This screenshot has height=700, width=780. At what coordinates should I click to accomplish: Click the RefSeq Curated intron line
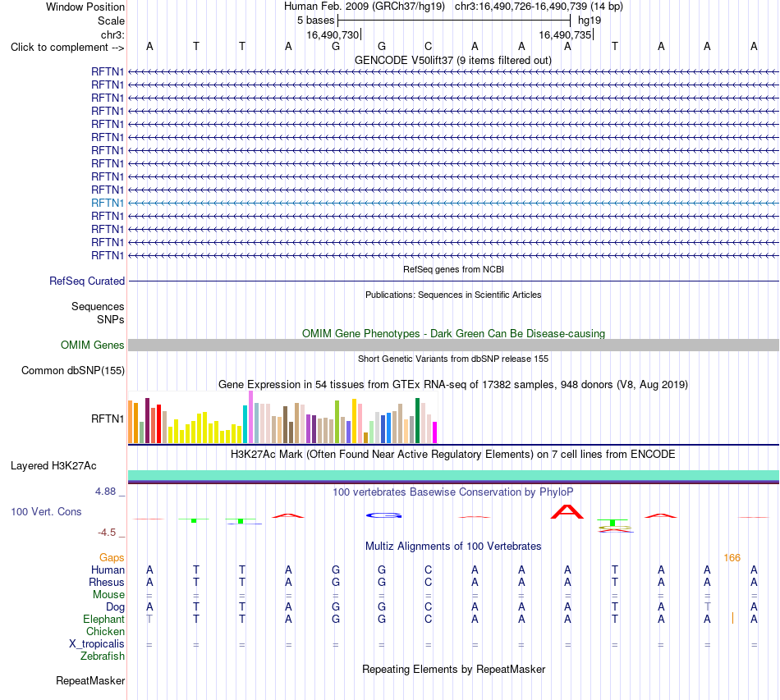[454, 281]
